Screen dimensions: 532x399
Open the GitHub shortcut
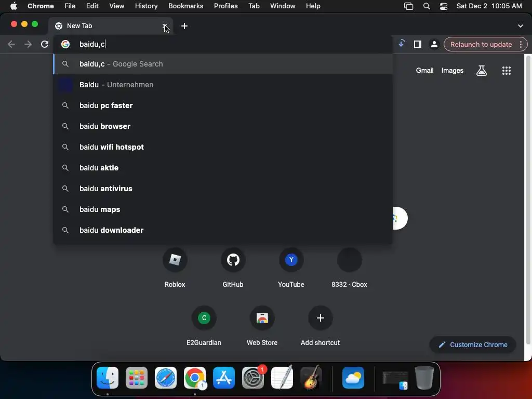(x=233, y=268)
